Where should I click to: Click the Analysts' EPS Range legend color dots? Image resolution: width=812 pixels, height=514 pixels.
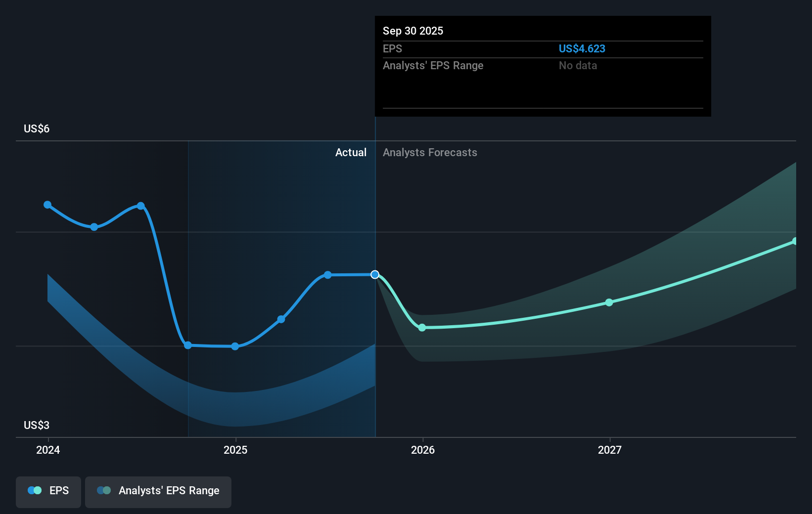tap(104, 491)
